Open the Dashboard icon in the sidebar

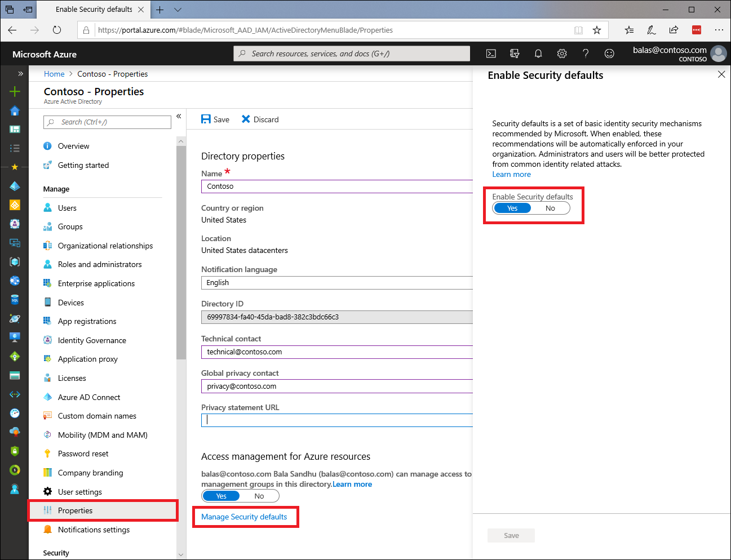pos(14,128)
